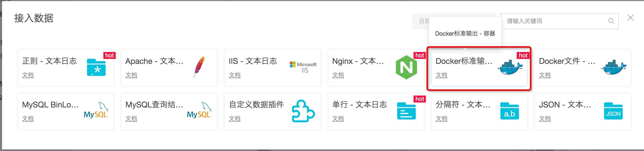Open 文档 link under Docker标准输出 card

pos(441,75)
